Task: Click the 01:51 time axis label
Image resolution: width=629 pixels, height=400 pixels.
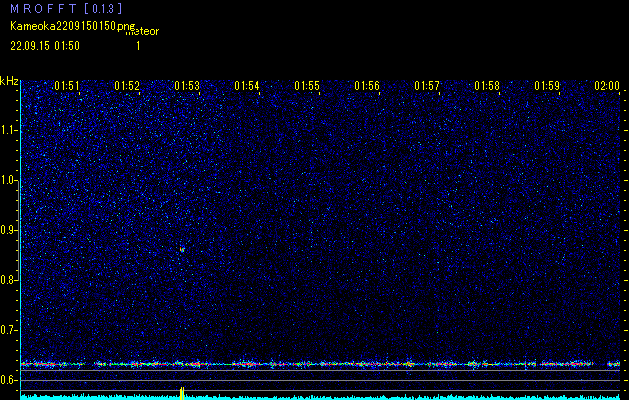Action: click(x=67, y=85)
